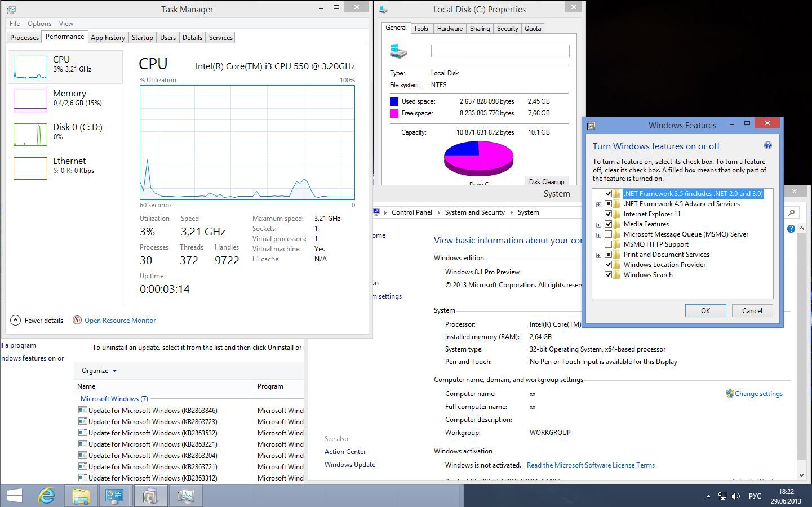This screenshot has height=507, width=812.
Task: Select the Ethernet performance item
Action: click(x=65, y=168)
